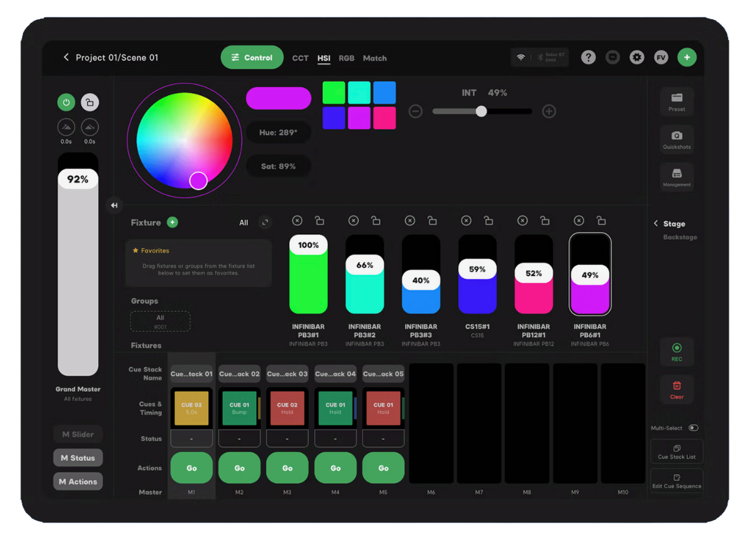Screen dimensions: 756x533
Task: Toggle lock on CS15#1 fixture
Action: [x=488, y=220]
